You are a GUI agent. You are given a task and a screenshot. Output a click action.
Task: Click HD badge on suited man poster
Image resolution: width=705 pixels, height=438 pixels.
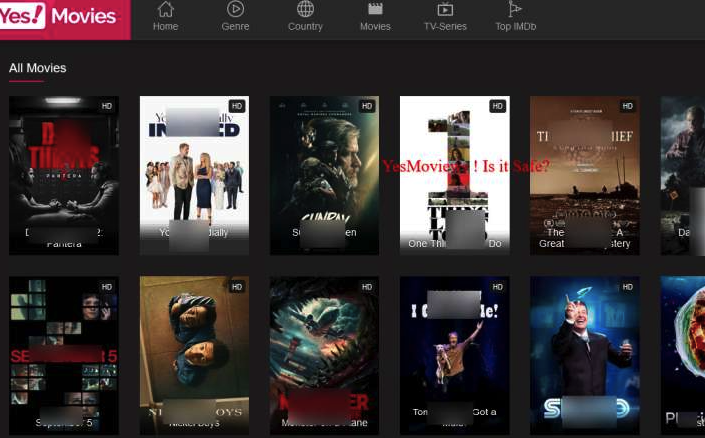pyautogui.click(x=627, y=287)
